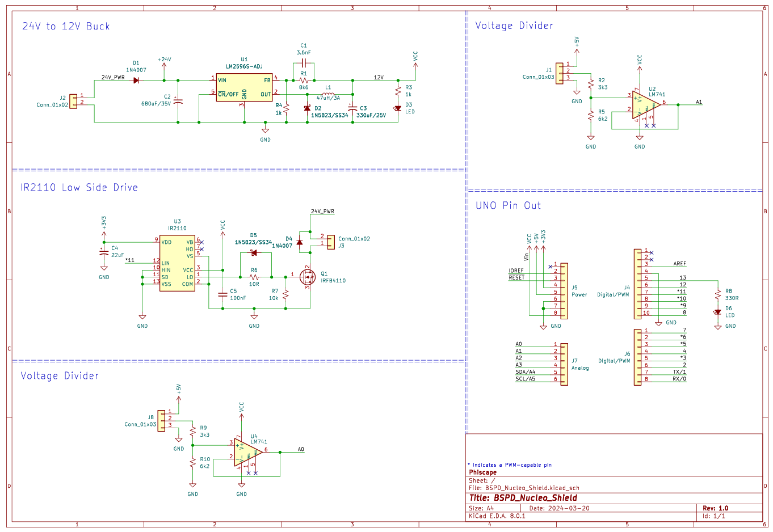
Task: Select the D3 LED symbol in buck circuit
Action: pyautogui.click(x=398, y=108)
